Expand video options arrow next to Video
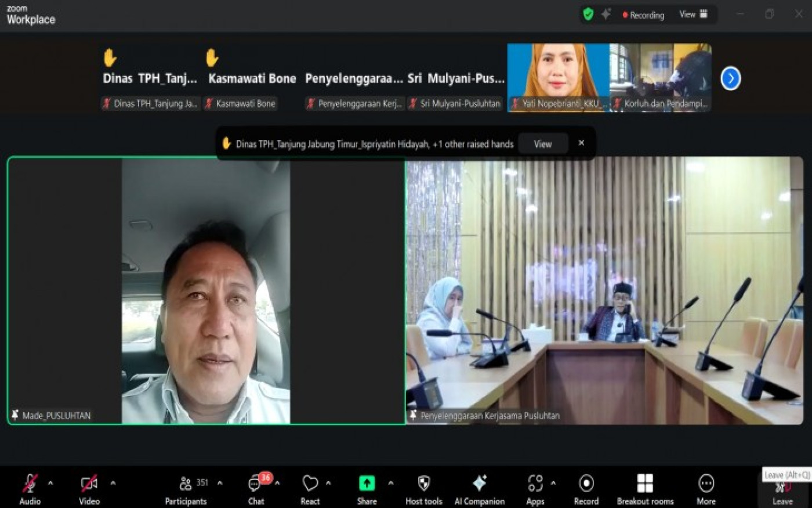 (x=113, y=483)
